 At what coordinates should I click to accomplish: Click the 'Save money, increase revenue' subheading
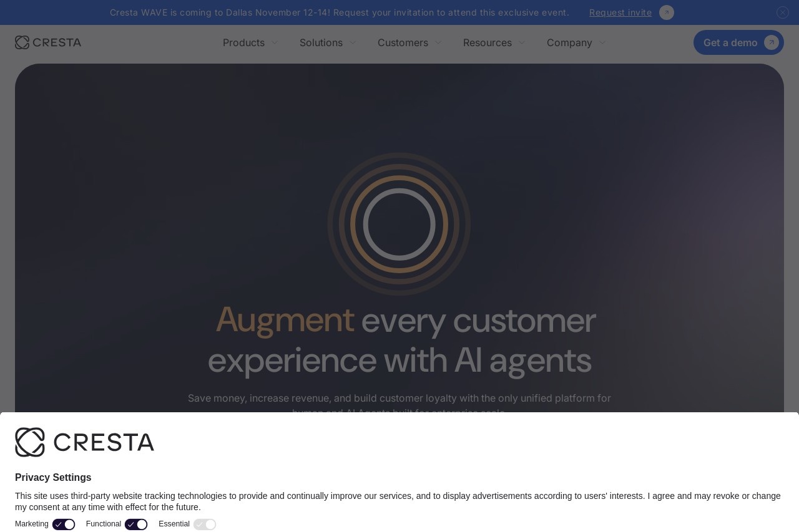click(x=399, y=402)
